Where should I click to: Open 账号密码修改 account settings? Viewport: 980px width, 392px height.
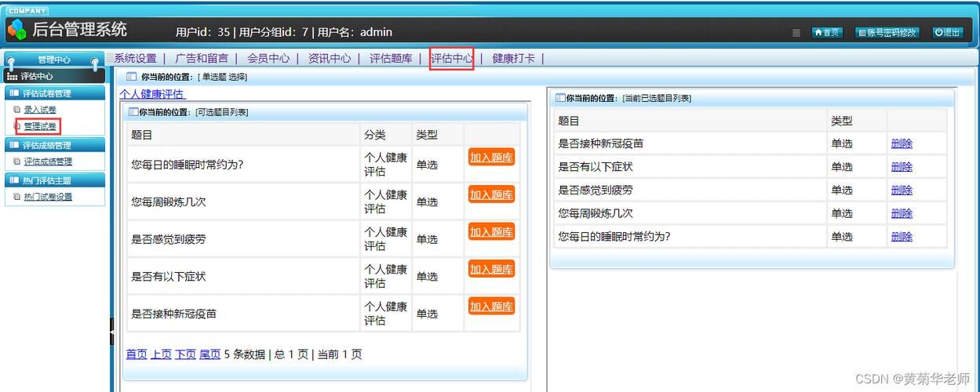point(887,33)
